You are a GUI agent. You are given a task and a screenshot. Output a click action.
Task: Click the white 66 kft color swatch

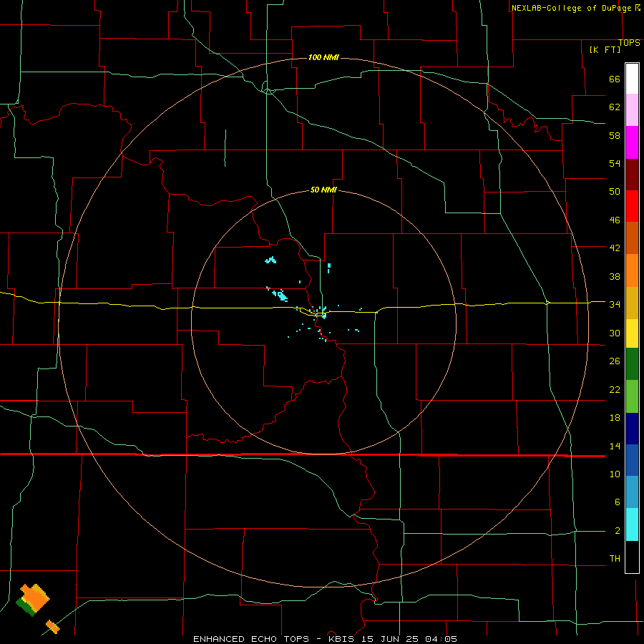[632, 79]
